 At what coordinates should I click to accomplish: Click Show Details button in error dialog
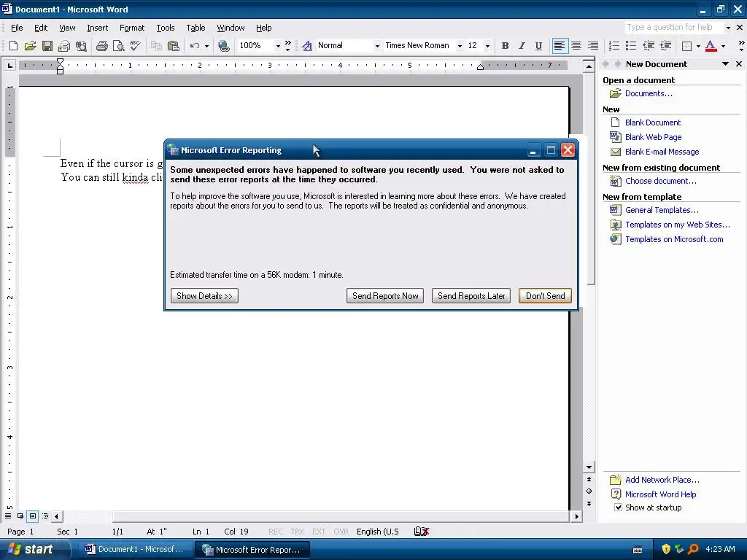point(204,296)
